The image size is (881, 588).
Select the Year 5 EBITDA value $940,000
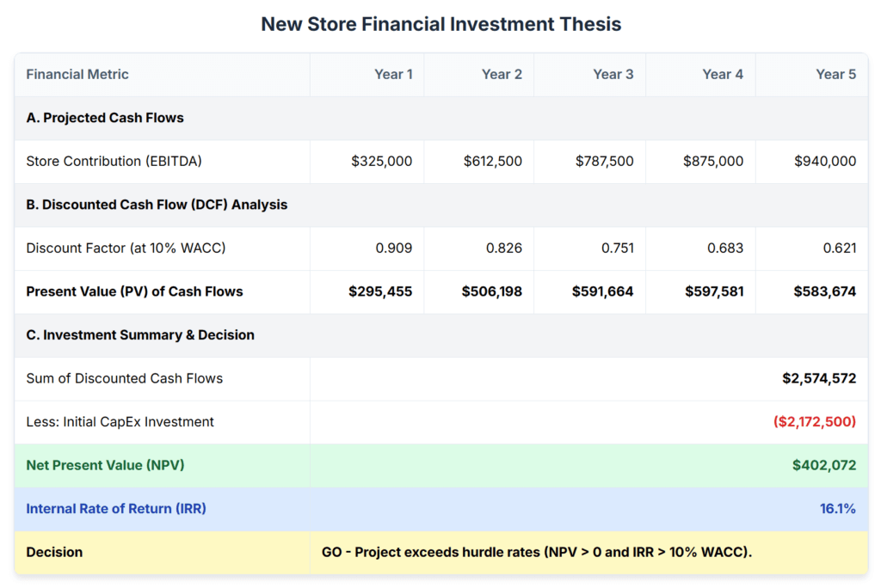coord(825,161)
